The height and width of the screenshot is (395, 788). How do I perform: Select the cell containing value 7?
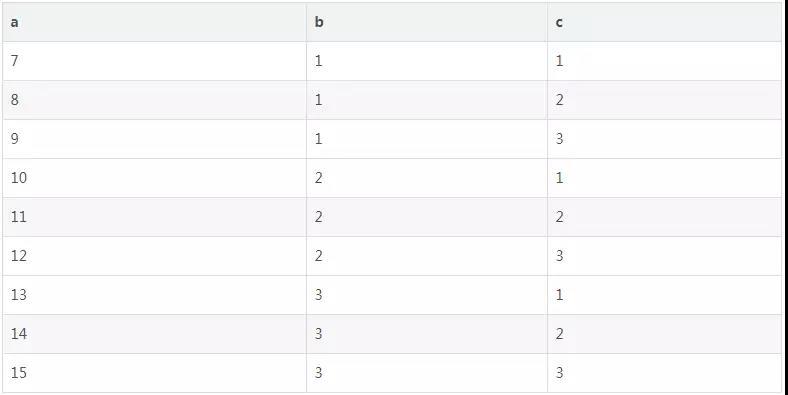click(x=154, y=61)
